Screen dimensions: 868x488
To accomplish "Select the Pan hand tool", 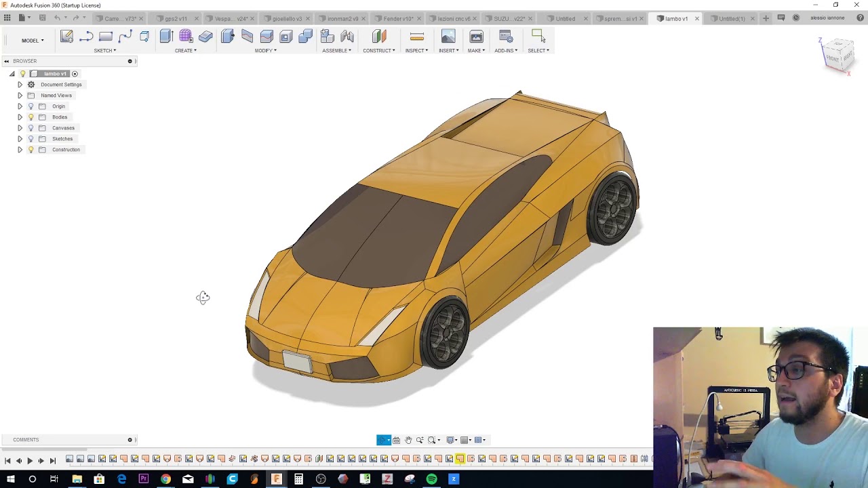I will point(408,440).
